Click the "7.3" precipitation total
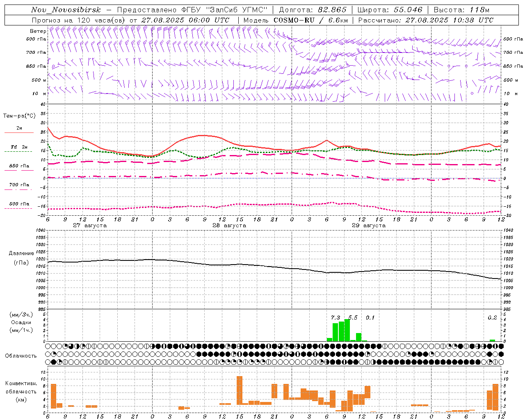The width and height of the screenshot is (525, 420). click(x=336, y=317)
